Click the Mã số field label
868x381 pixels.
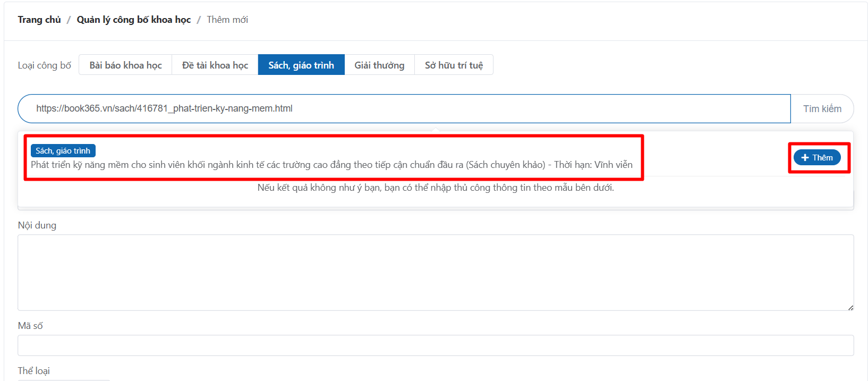click(30, 326)
